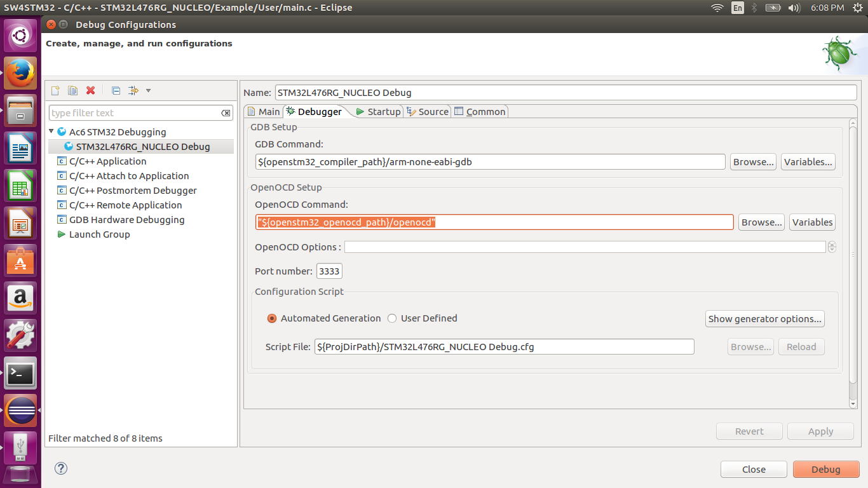Focus the configuration Name field
The width and height of the screenshot is (868, 488).
pyautogui.click(x=566, y=93)
